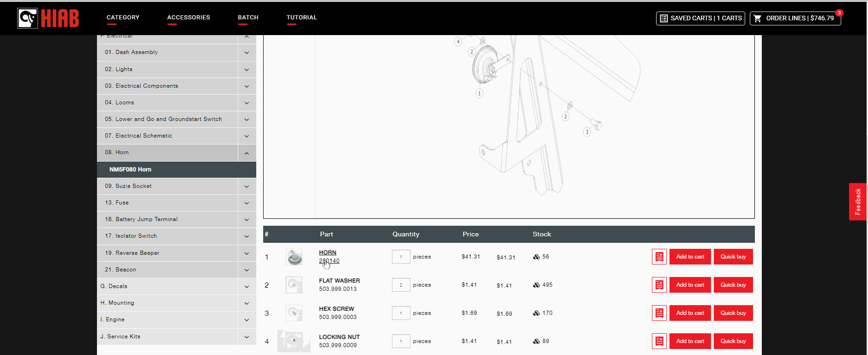Expand H. Mounting chevron

pos(247,303)
